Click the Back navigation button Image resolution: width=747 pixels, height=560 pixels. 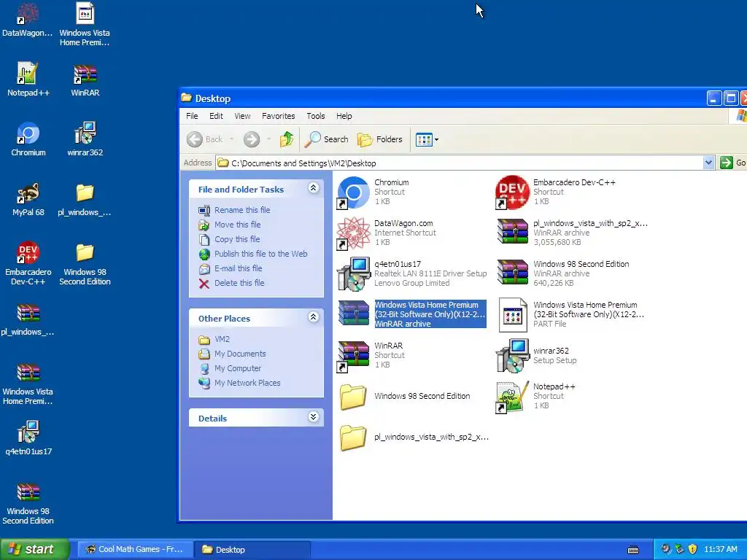[x=205, y=139]
